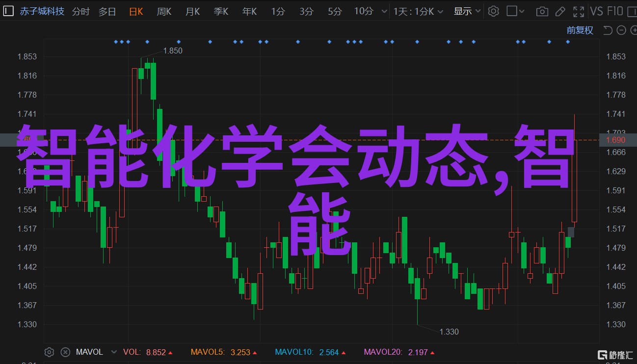The image size is (637, 364).
Task: Click the VOL: 8.852 value
Action: click(x=148, y=352)
